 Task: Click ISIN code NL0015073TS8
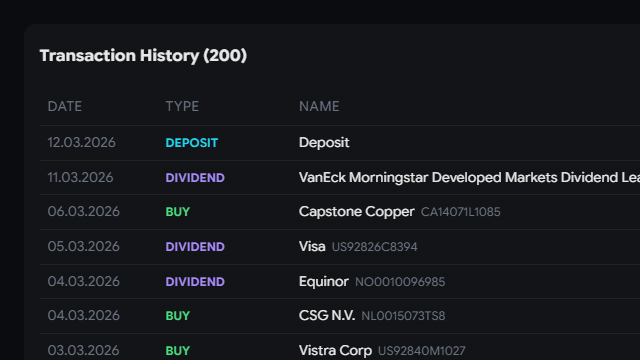point(403,316)
